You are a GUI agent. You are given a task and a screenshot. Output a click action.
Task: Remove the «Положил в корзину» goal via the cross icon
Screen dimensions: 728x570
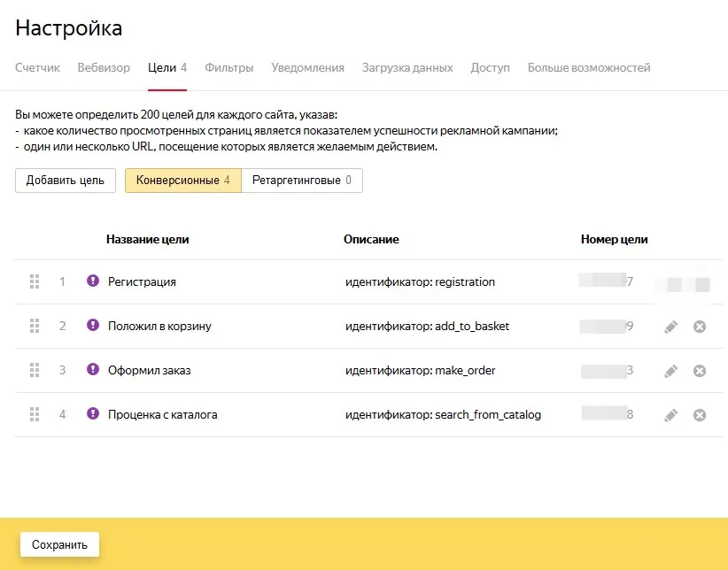tap(699, 326)
